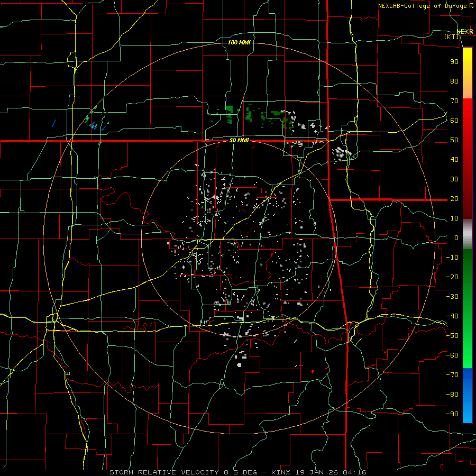Image resolution: width=476 pixels, height=476 pixels.
Task: Click the 50 value on velocity scale
Action: point(454,140)
